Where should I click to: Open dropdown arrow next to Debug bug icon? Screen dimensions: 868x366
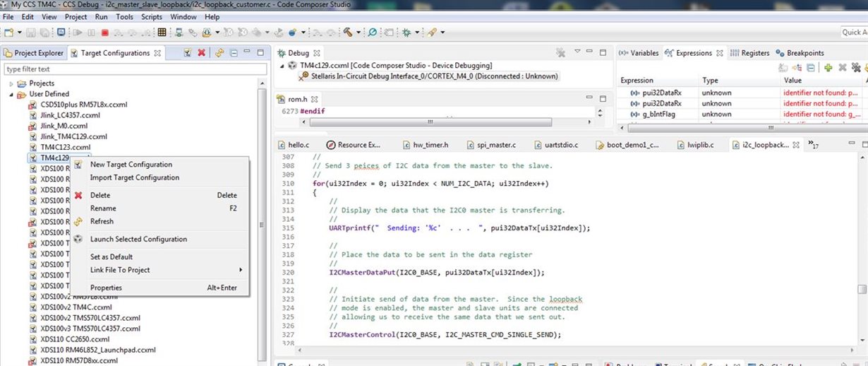point(417,33)
